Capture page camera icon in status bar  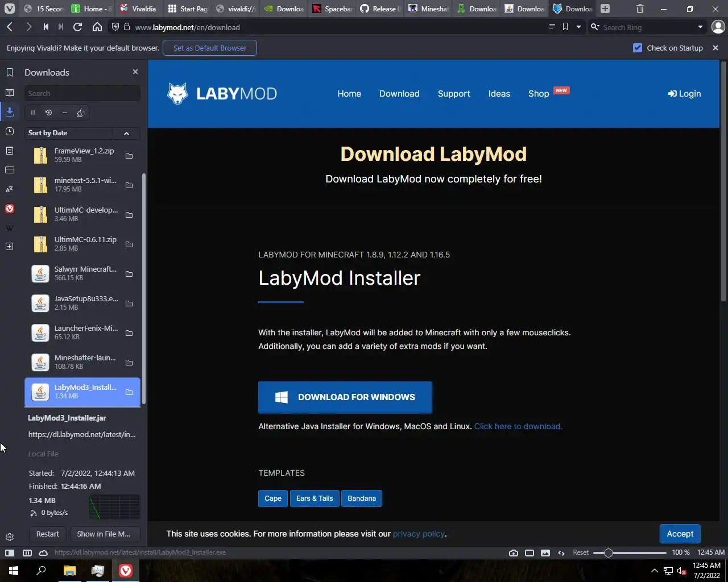[514, 552]
